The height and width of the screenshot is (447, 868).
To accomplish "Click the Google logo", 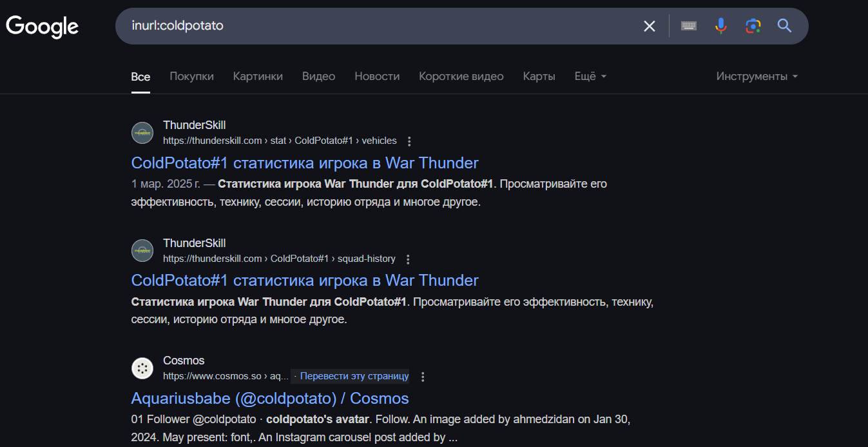I will click(x=43, y=26).
